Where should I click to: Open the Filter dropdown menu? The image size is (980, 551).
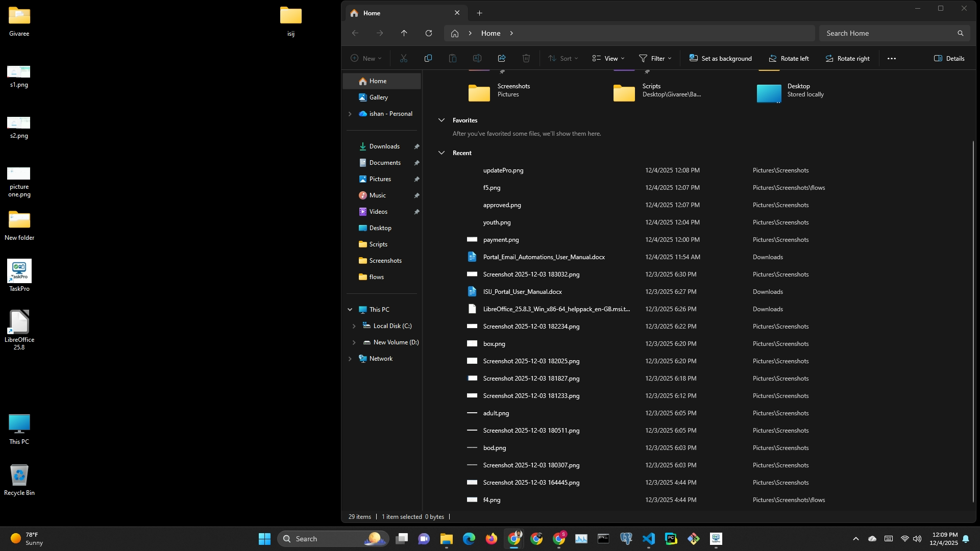click(655, 58)
